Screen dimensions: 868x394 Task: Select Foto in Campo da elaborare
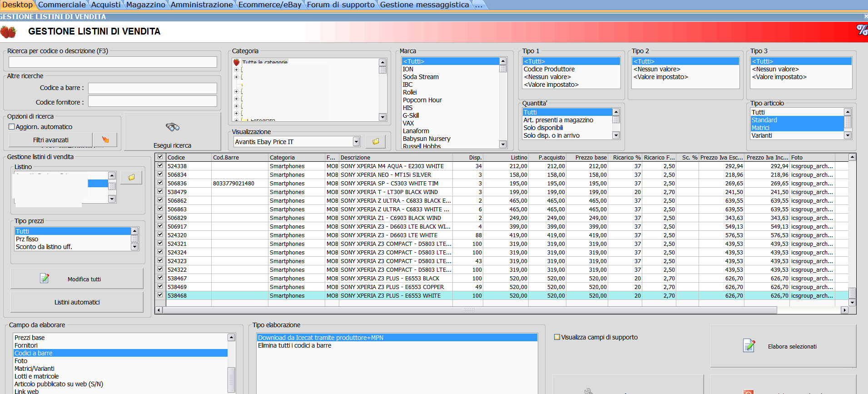(x=21, y=361)
